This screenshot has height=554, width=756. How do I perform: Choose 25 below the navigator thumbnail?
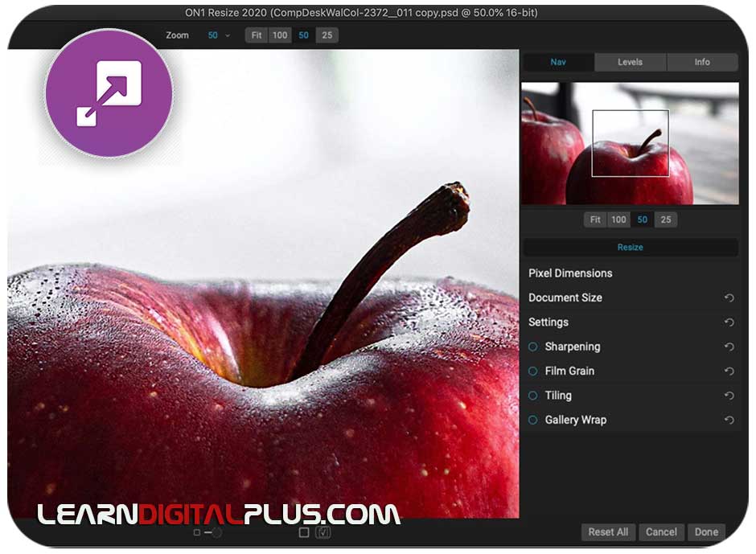pyautogui.click(x=666, y=220)
